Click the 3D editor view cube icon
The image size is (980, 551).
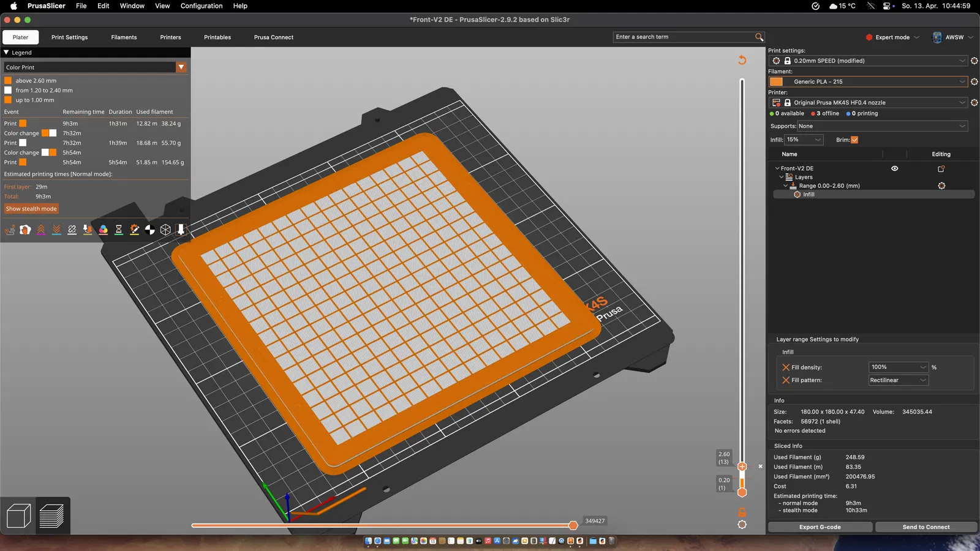click(x=18, y=515)
